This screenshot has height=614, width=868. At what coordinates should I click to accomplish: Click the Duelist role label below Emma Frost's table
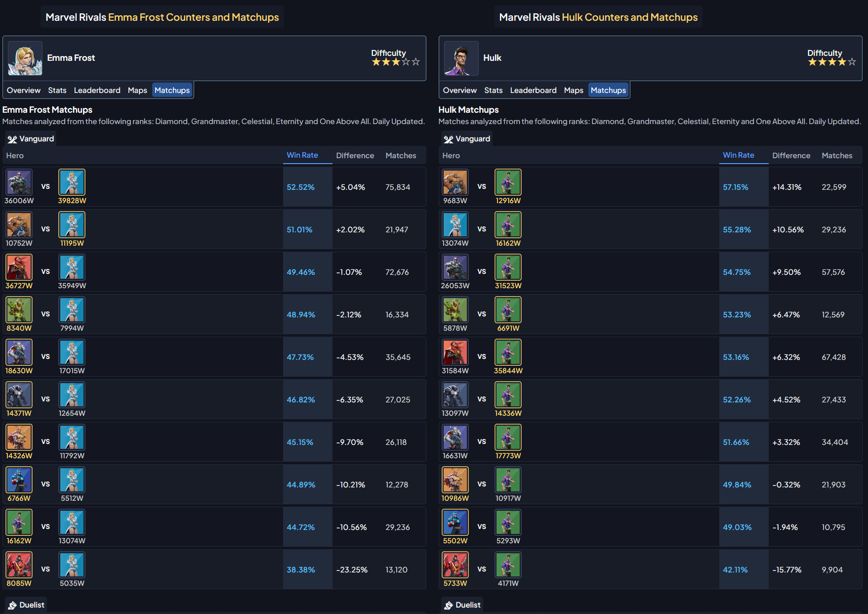coord(26,605)
